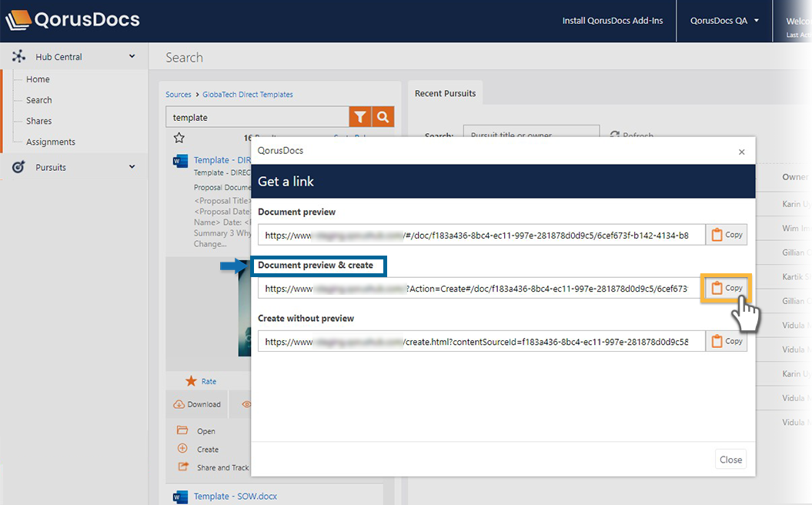
Task: Click the template search input field
Action: 257,117
